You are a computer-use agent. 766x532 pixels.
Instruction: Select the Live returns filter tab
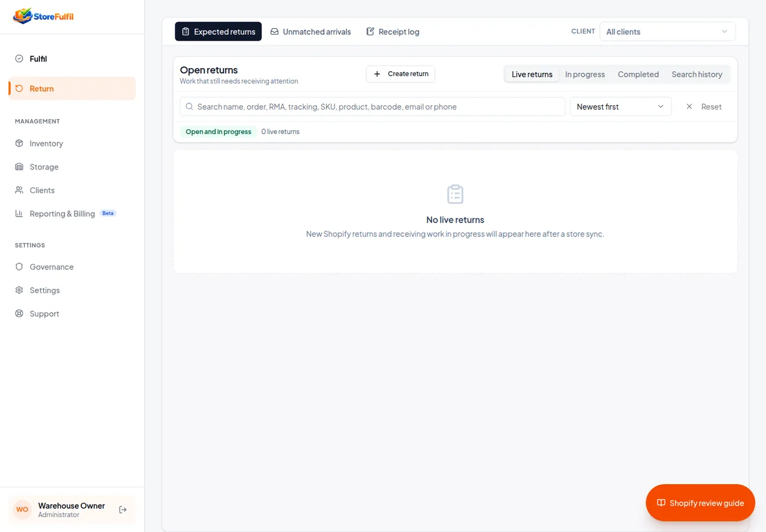532,74
